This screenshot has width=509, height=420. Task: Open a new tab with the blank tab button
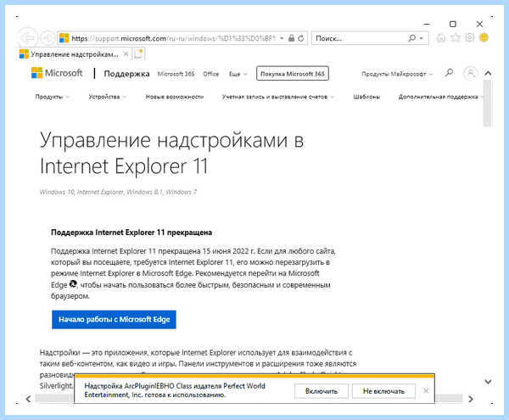tap(138, 54)
